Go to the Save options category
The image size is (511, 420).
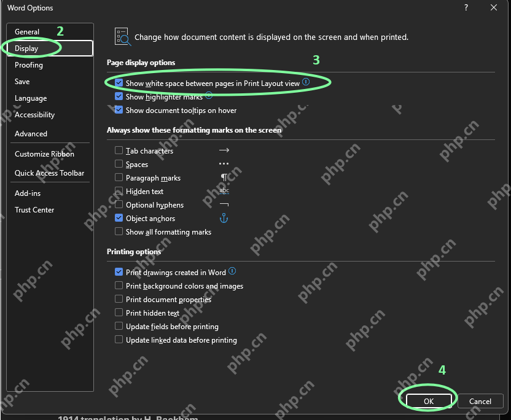[50, 82]
